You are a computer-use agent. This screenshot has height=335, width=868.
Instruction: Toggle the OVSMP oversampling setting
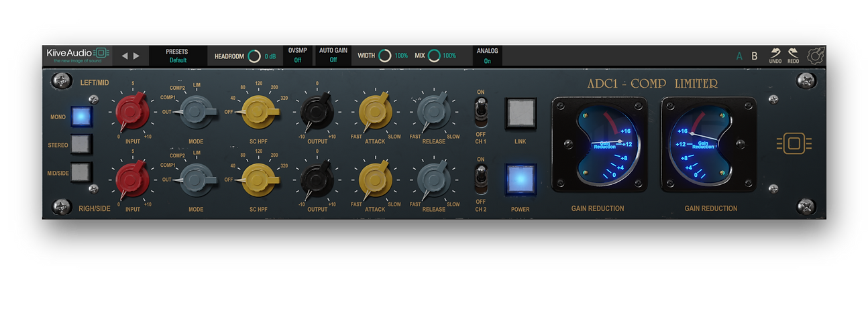tap(297, 56)
